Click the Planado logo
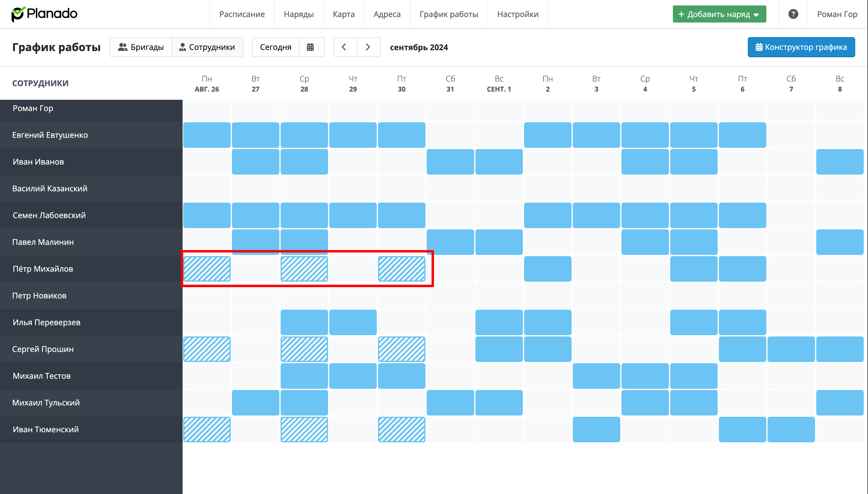Image resolution: width=868 pixels, height=494 pixels. [x=44, y=14]
